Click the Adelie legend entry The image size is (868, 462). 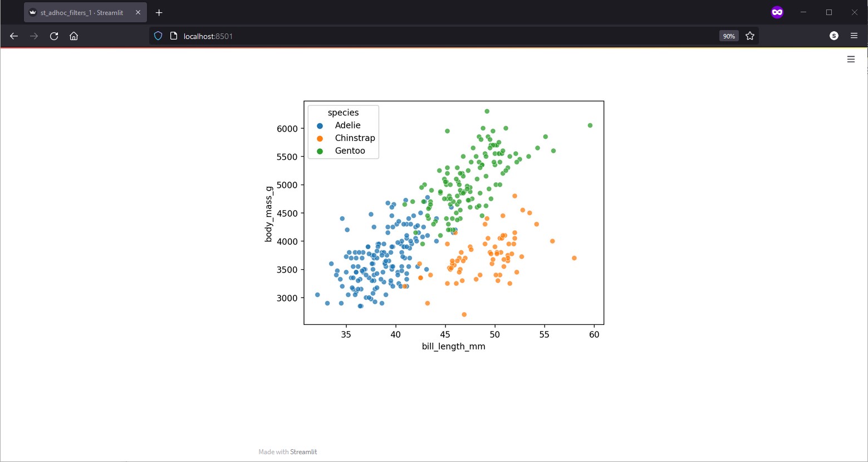346,125
